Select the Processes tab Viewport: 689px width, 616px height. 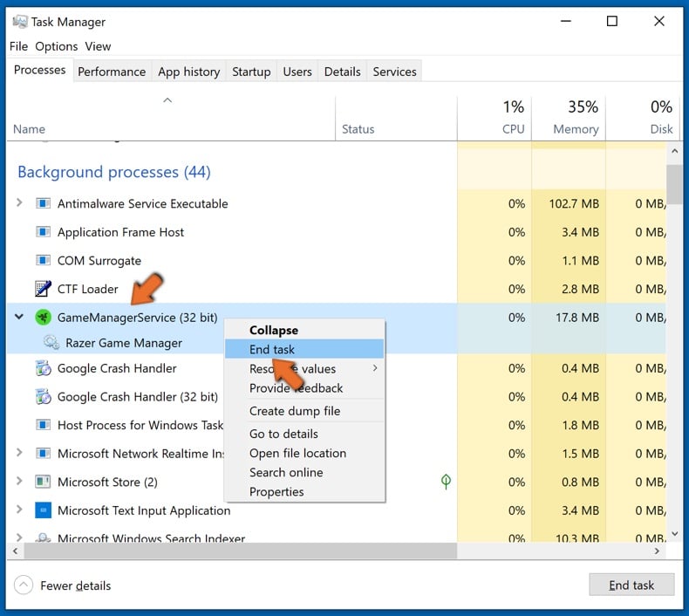39,70
